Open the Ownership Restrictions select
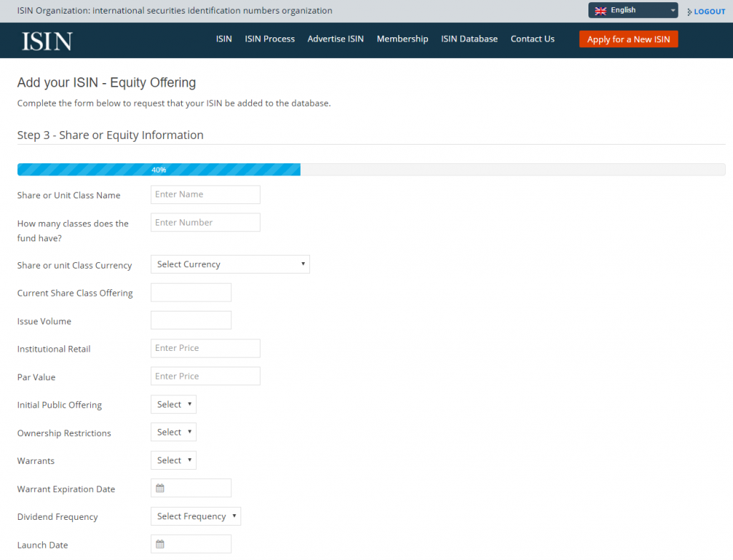Screen dimensions: 733x560 coord(173,433)
